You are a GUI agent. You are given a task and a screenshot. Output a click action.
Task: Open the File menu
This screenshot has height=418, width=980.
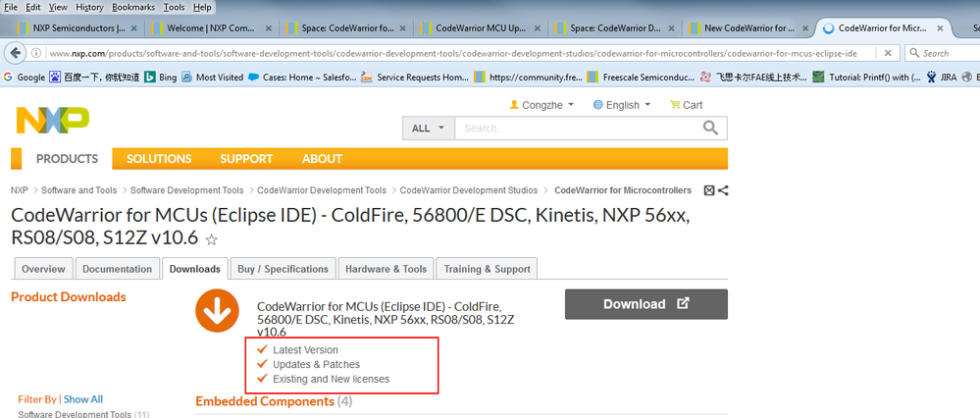[x=11, y=8]
